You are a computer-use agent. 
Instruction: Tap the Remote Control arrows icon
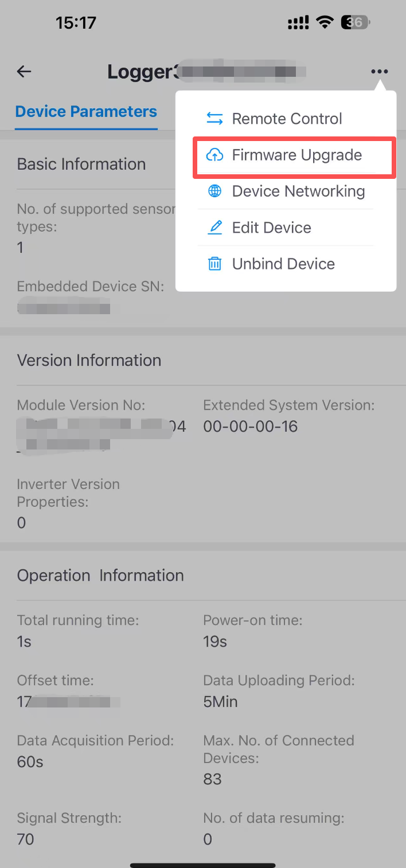coord(214,119)
